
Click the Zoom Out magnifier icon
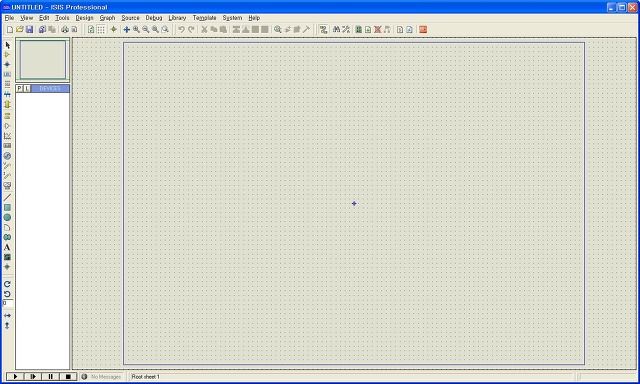tap(146, 29)
